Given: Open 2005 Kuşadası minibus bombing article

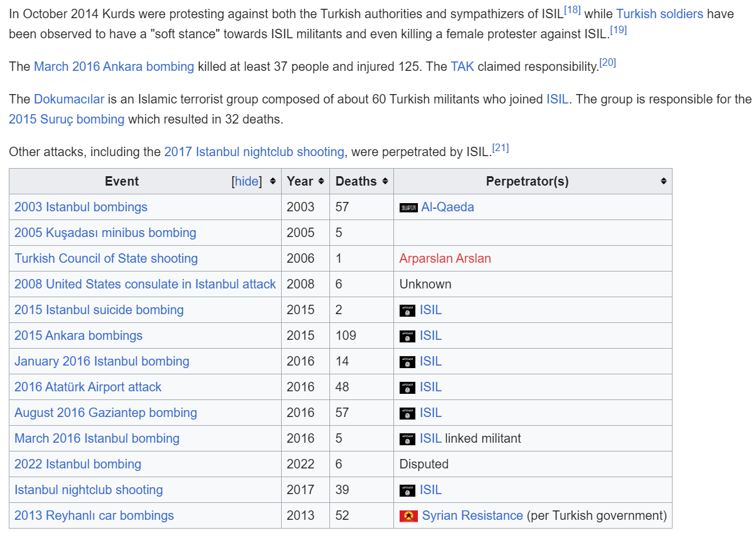Looking at the screenshot, I should [x=105, y=233].
